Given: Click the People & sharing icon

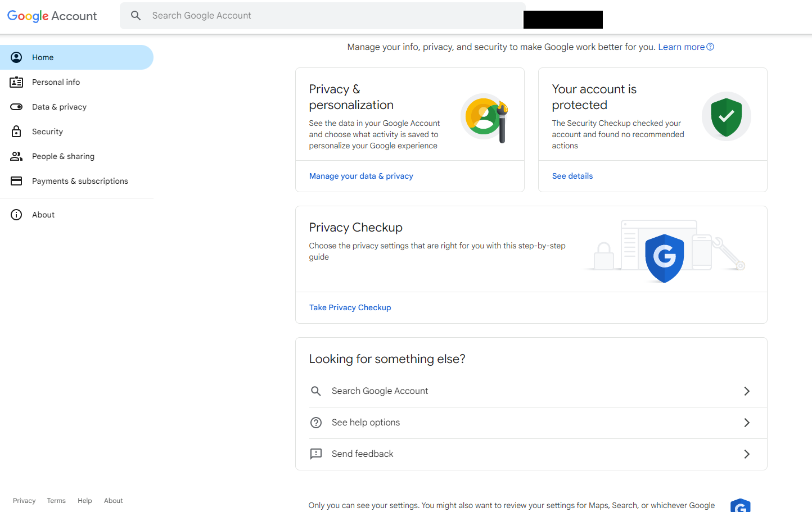Looking at the screenshot, I should click(16, 156).
